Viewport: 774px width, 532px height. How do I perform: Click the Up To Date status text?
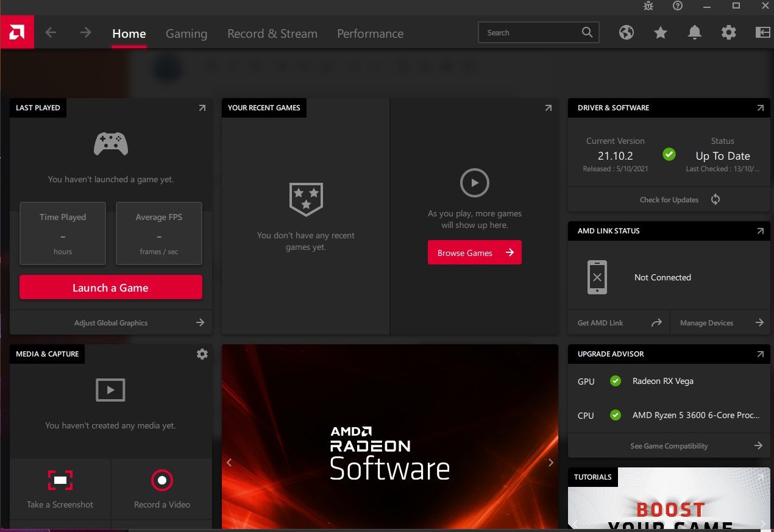point(723,156)
